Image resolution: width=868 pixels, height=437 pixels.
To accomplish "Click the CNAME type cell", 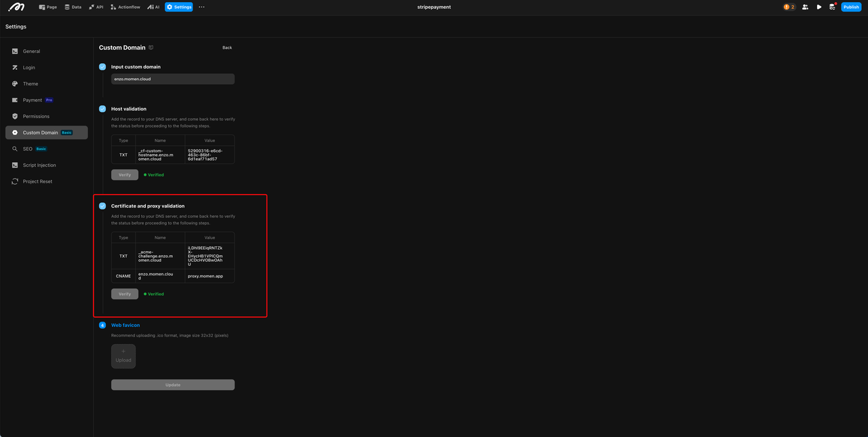I will (123, 276).
